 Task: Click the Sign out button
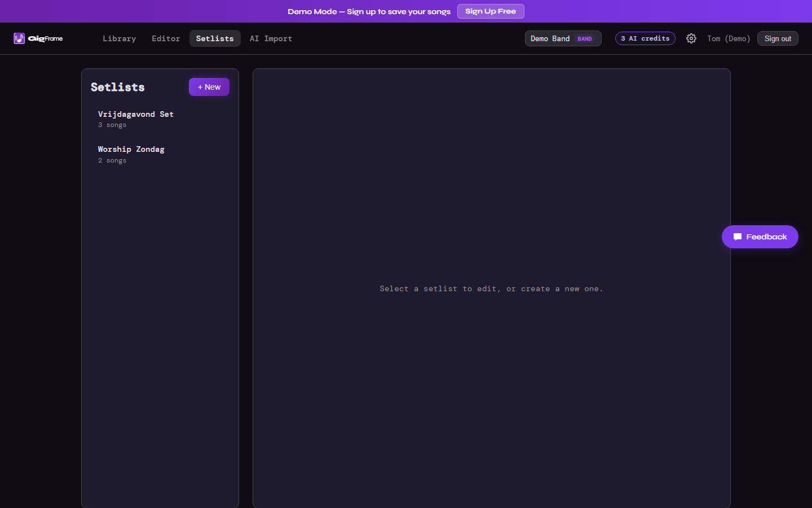[778, 38]
